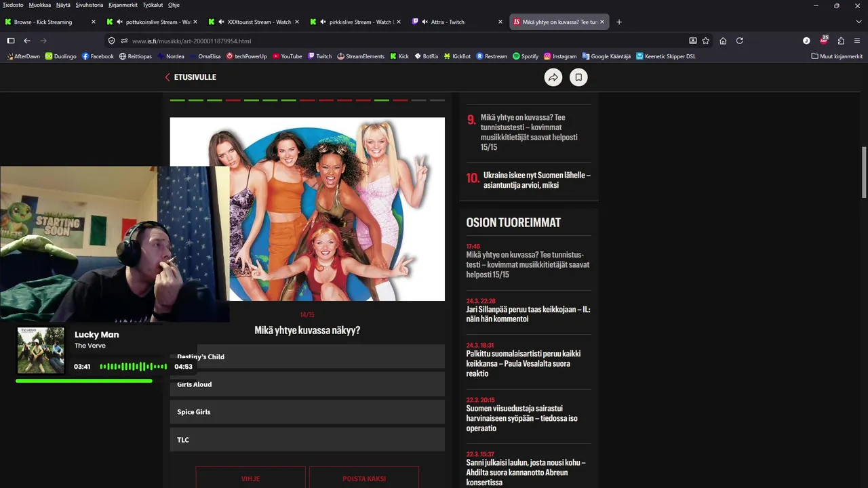Open the extensions puzzle menu
Viewport: 868px width, 488px height.
[x=841, y=41]
